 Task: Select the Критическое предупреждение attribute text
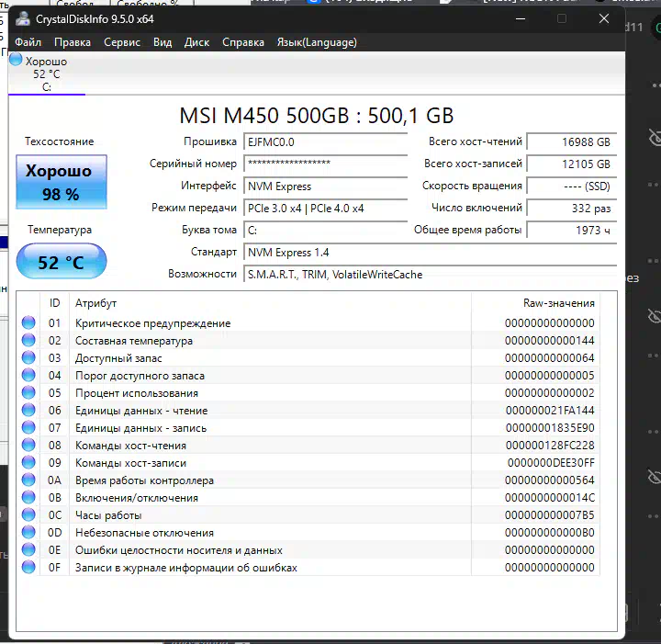[152, 323]
